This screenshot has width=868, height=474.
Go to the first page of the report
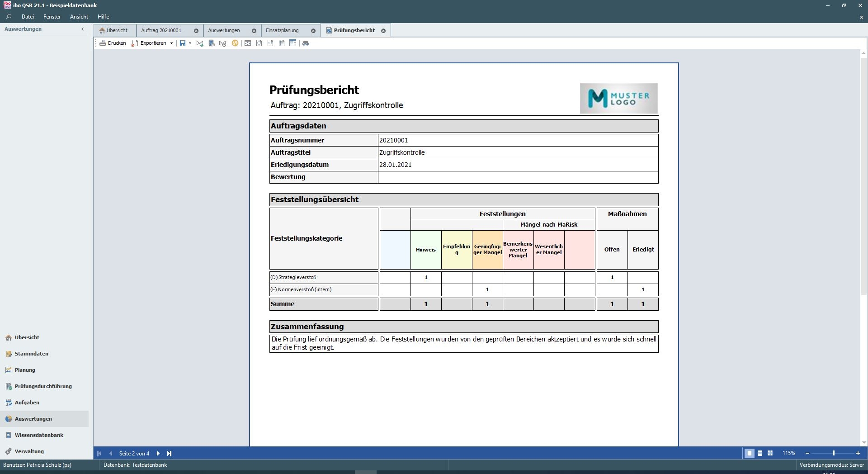click(x=99, y=453)
